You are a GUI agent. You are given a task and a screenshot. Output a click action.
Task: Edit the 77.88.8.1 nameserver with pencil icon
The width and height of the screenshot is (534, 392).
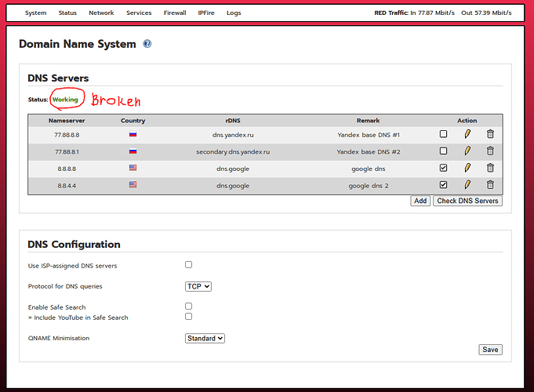[467, 151]
